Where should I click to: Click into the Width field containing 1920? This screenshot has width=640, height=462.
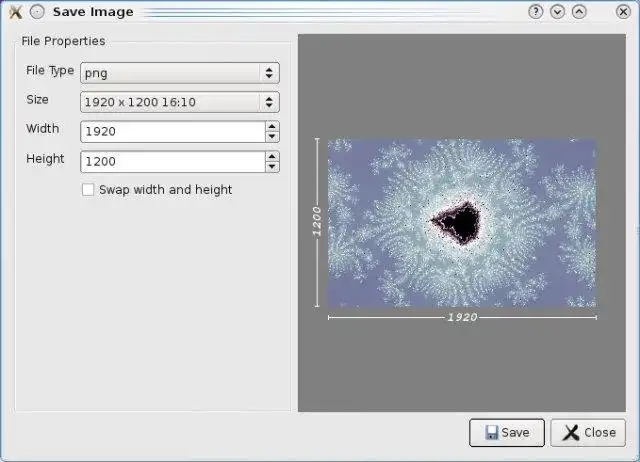click(x=173, y=131)
